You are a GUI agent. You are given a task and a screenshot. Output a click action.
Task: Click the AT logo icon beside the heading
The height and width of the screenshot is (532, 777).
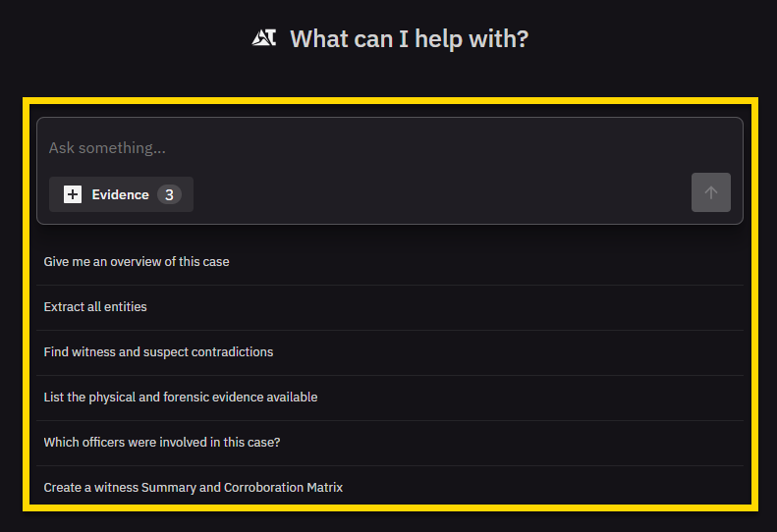[x=264, y=38]
